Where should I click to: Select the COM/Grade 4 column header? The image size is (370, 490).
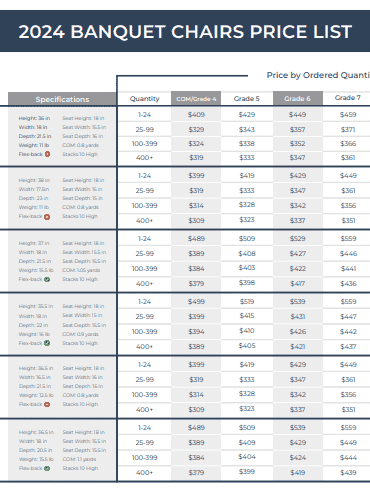196,99
